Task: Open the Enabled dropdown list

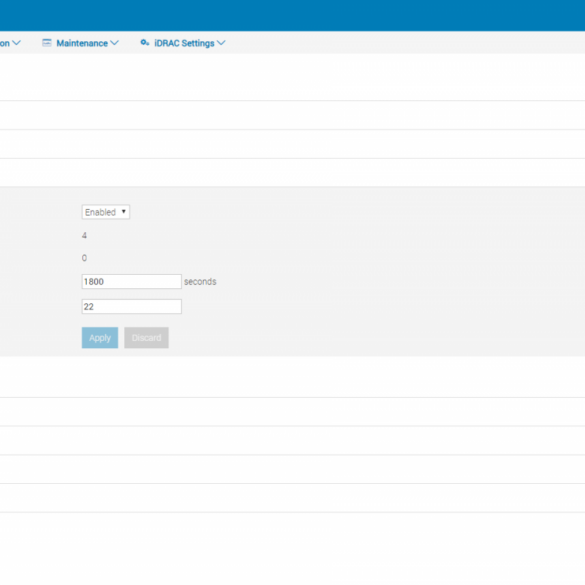Action: click(106, 212)
